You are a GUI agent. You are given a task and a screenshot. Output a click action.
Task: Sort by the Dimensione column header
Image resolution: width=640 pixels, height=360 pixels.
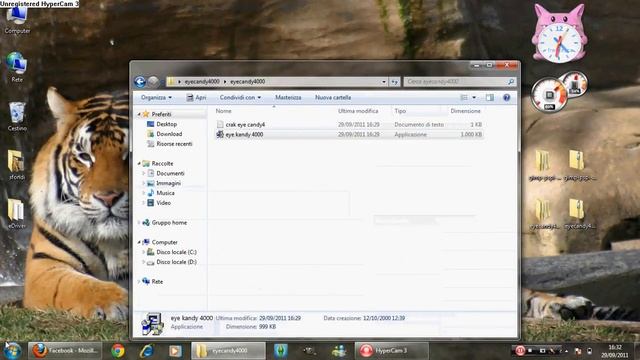[x=465, y=111]
